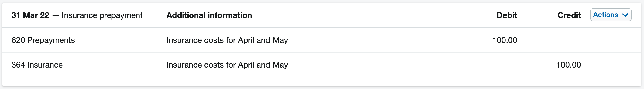644x89 pixels.
Task: Click the Credit column header
Action: coord(569,15)
